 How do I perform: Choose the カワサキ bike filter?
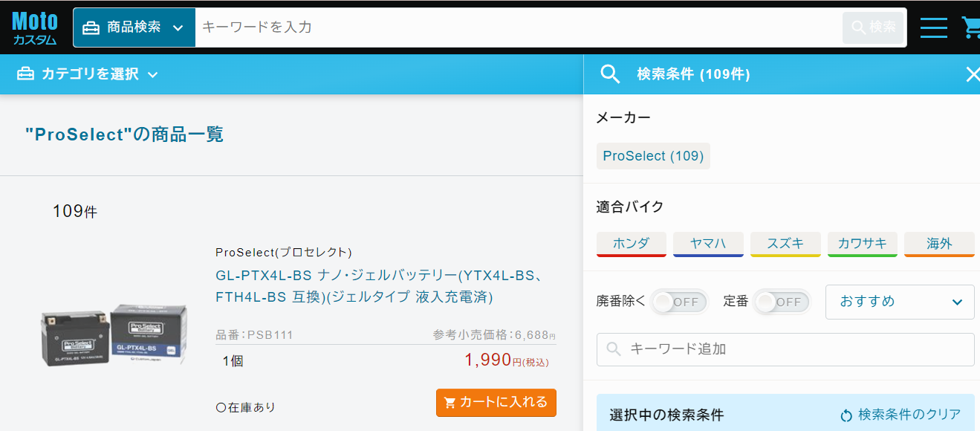click(862, 244)
